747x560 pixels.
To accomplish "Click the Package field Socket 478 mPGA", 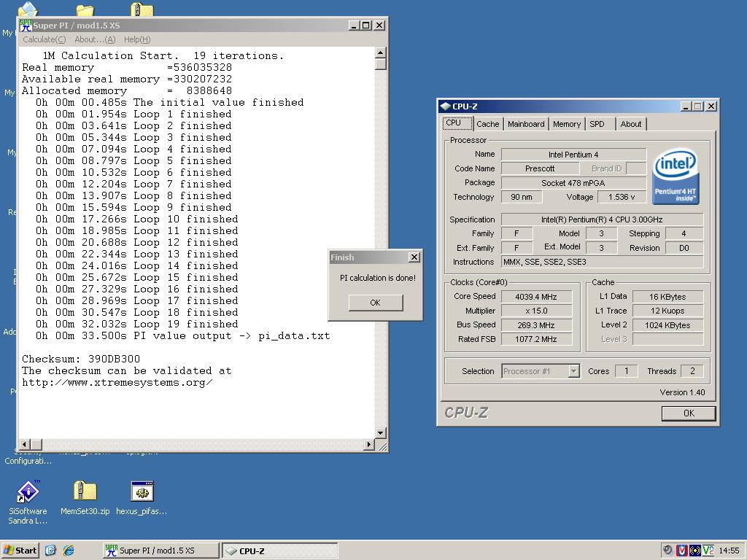I will pyautogui.click(x=573, y=183).
